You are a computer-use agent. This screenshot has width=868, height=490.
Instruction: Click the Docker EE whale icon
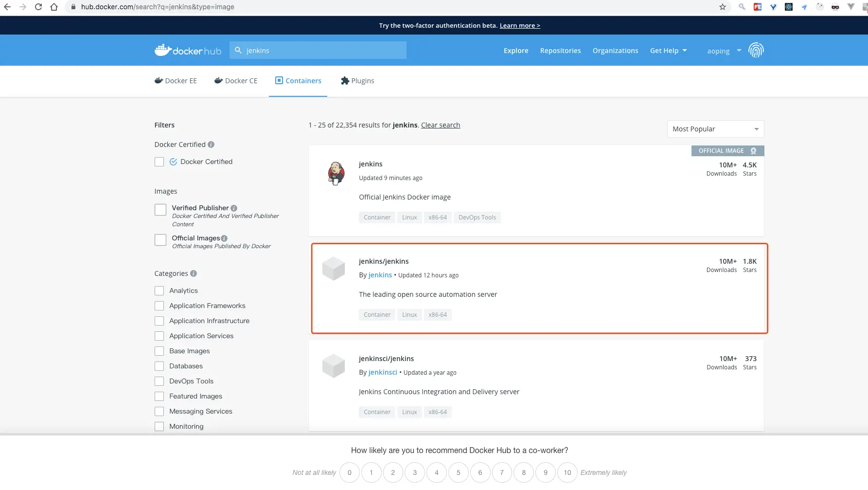pyautogui.click(x=159, y=81)
